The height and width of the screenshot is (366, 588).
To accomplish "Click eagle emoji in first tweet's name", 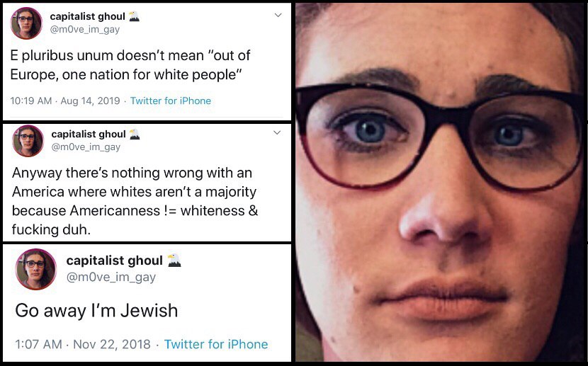I will pyautogui.click(x=134, y=16).
